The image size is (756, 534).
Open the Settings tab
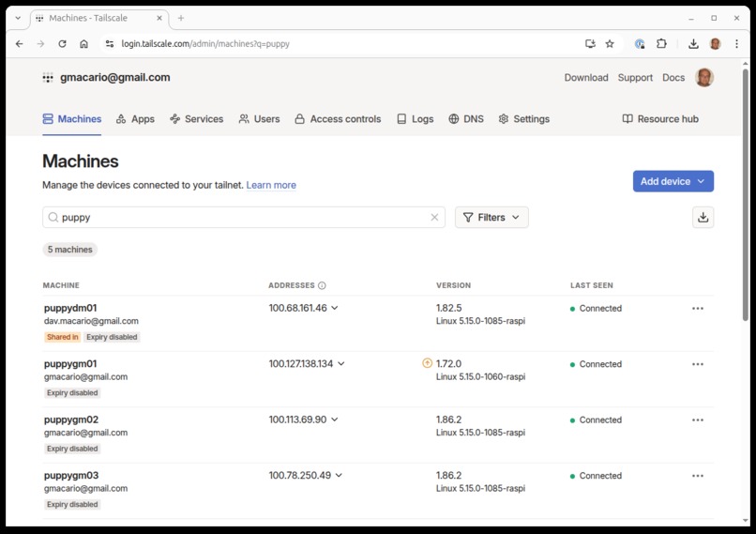tap(524, 118)
